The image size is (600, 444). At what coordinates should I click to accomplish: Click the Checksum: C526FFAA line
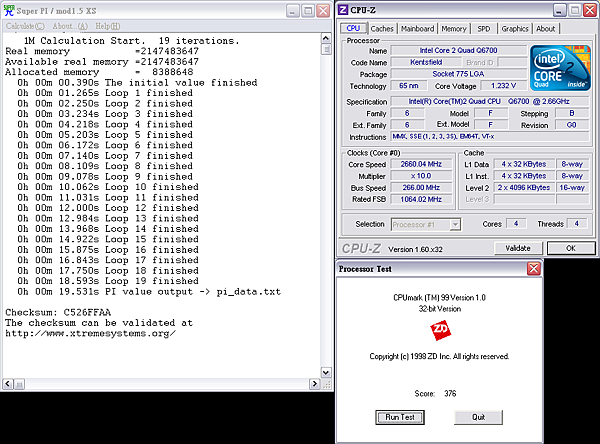(x=58, y=312)
